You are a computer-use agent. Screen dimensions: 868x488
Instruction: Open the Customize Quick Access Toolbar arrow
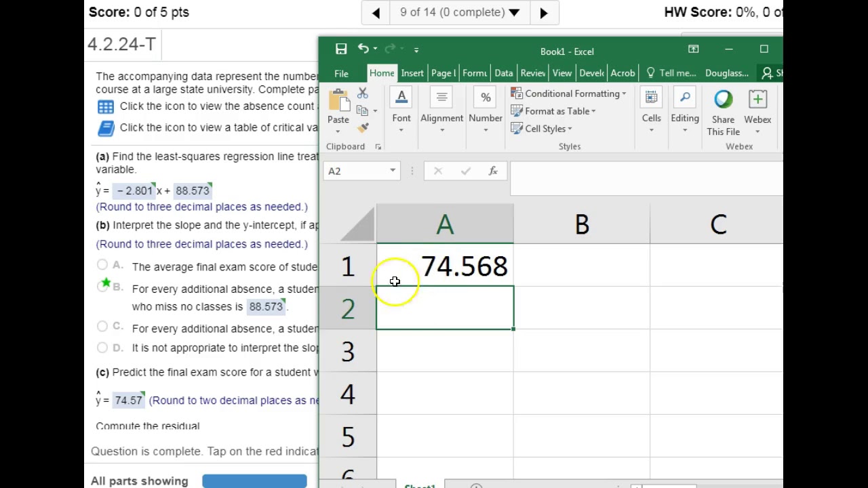coord(416,49)
